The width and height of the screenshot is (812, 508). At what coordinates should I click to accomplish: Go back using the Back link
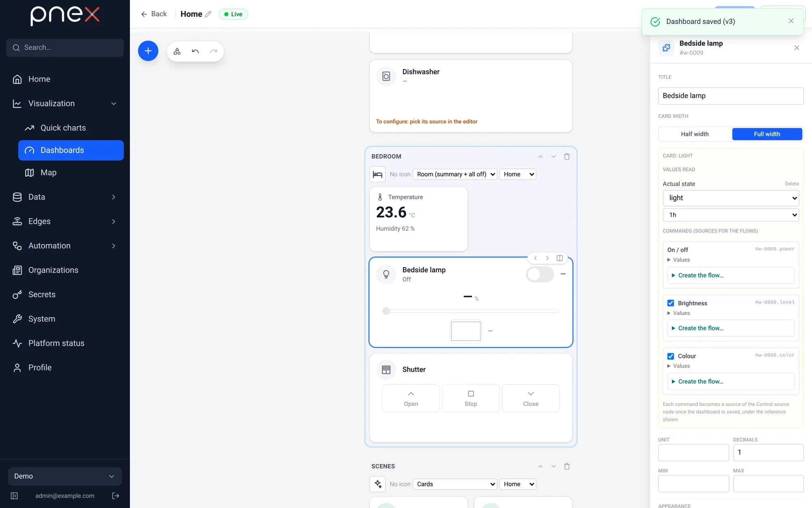(x=154, y=14)
